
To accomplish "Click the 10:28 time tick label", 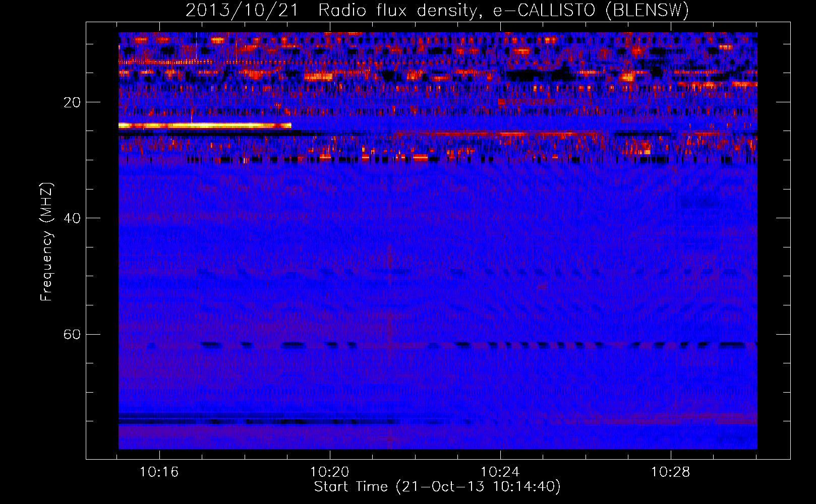I will (670, 472).
